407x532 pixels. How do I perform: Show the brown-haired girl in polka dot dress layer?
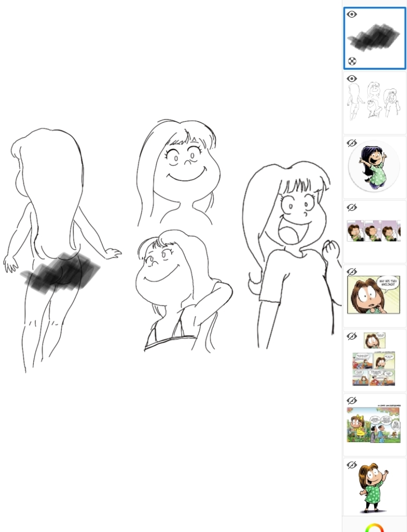click(x=352, y=465)
